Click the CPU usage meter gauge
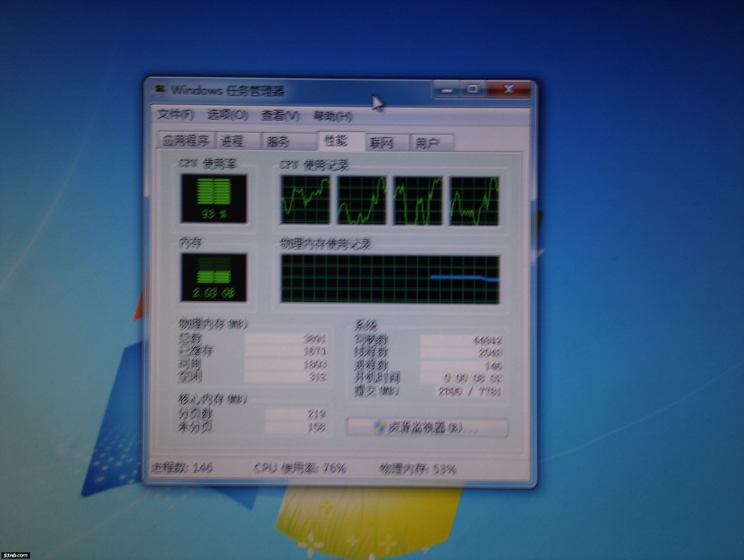 point(214,199)
